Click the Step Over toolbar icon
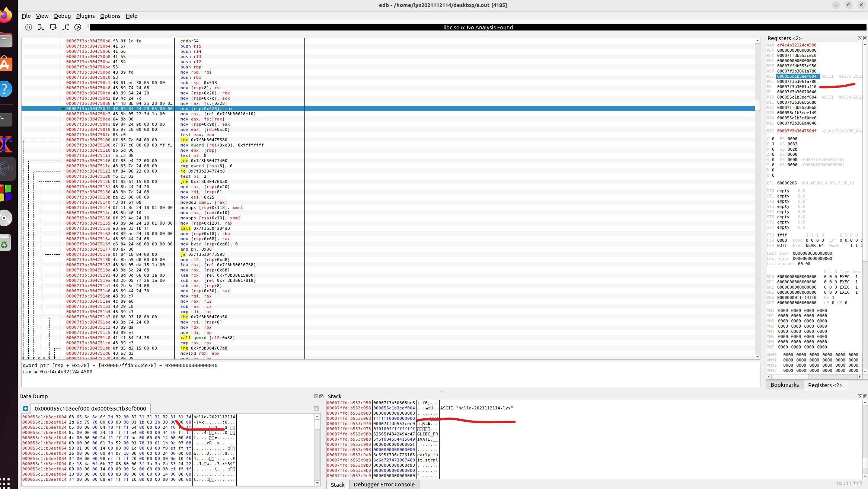Viewport: 868px width, 489px height. (x=53, y=27)
